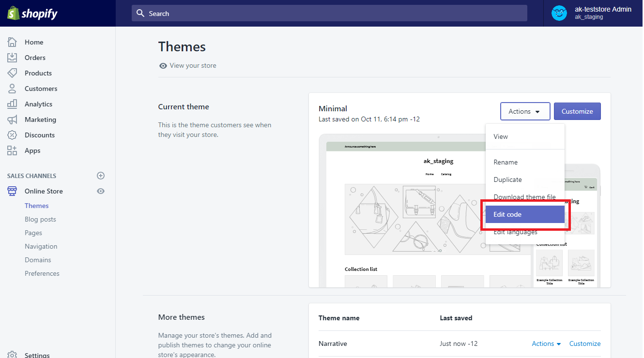
Task: View online store via sidebar eye icon
Action: [x=101, y=191]
